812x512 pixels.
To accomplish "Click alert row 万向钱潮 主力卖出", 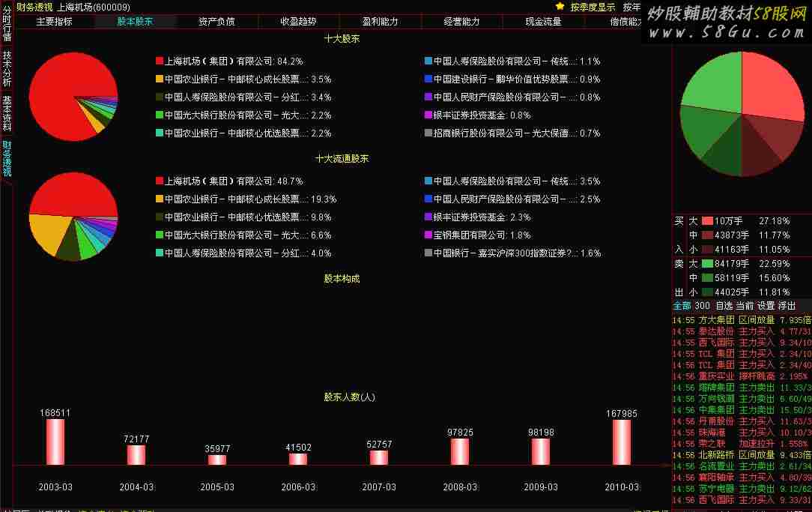I will click(x=742, y=399).
